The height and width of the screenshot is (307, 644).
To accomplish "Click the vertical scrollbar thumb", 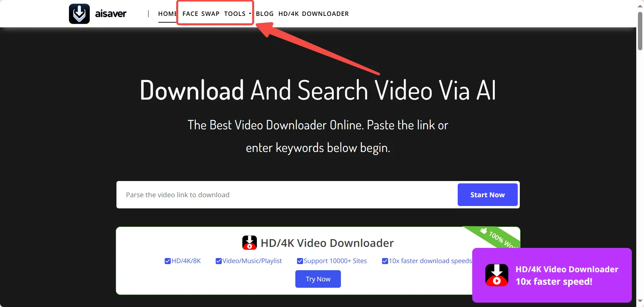I will (640, 31).
